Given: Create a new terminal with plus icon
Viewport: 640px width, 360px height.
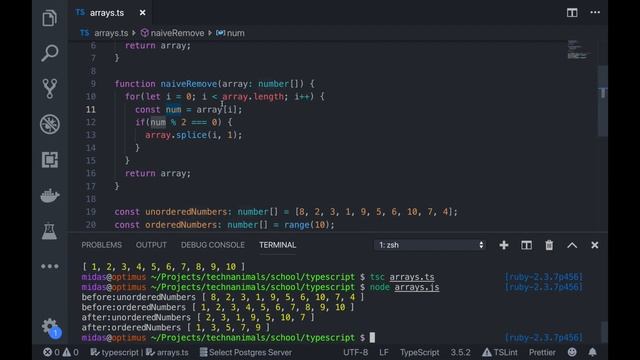Looking at the screenshot, I should click(x=504, y=245).
